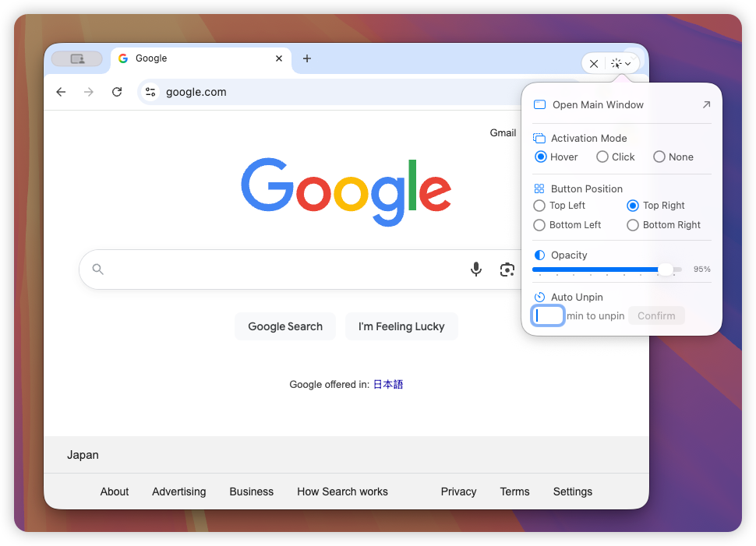Open the Business footer link
Image resolution: width=756 pixels, height=546 pixels.
(251, 491)
